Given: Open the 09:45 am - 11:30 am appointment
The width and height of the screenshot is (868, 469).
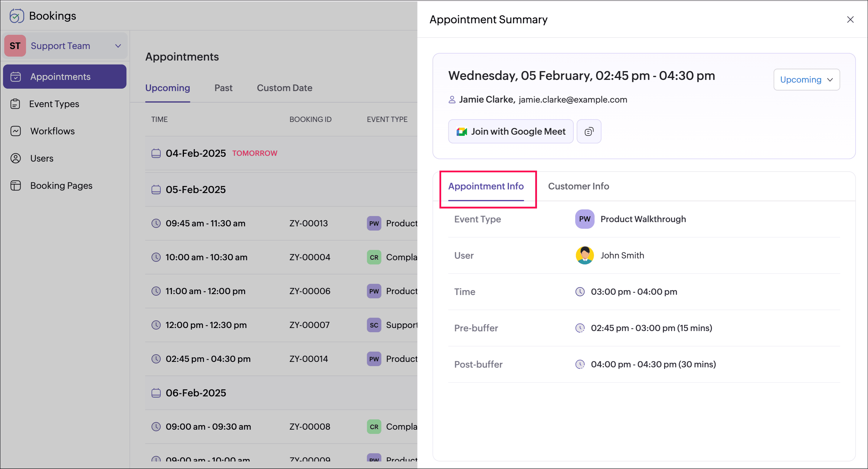Looking at the screenshot, I should coord(205,223).
